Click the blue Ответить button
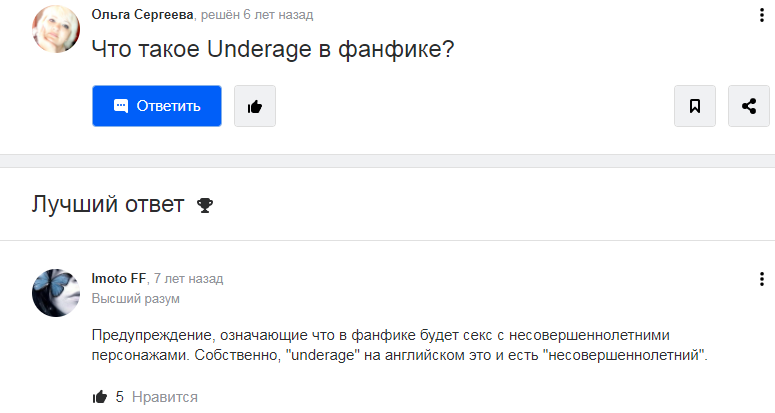The image size is (775, 413). 157,106
